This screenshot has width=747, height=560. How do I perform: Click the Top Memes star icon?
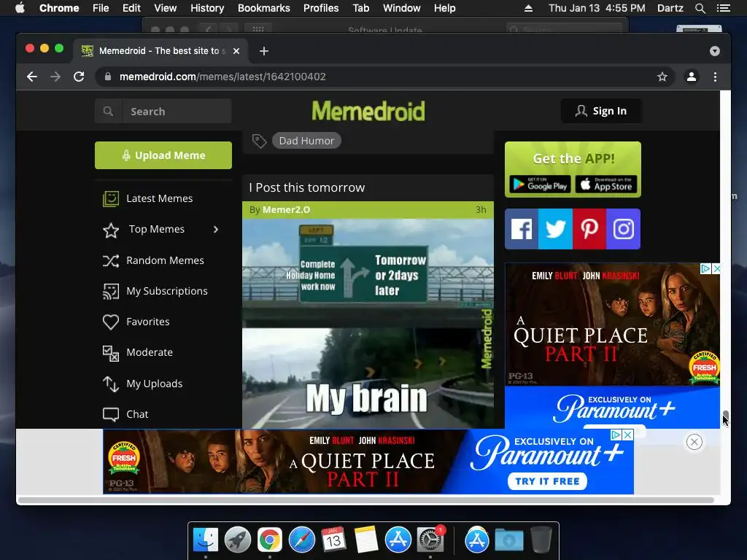tap(111, 230)
